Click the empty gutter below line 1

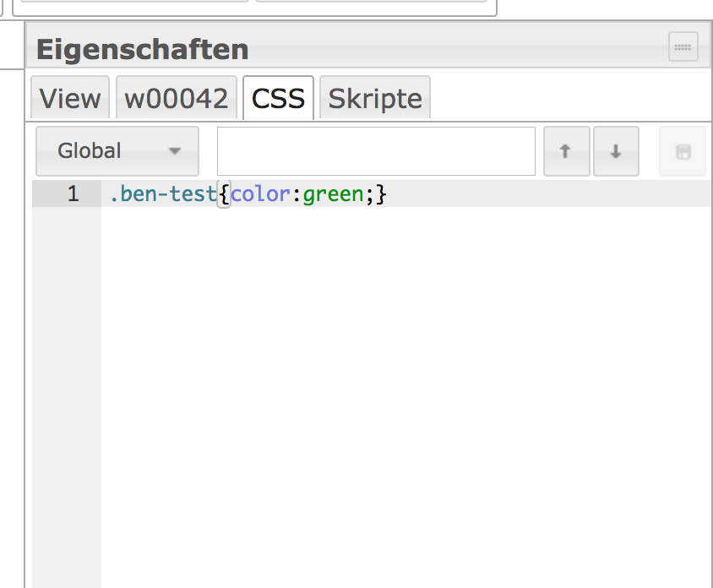[67, 380]
